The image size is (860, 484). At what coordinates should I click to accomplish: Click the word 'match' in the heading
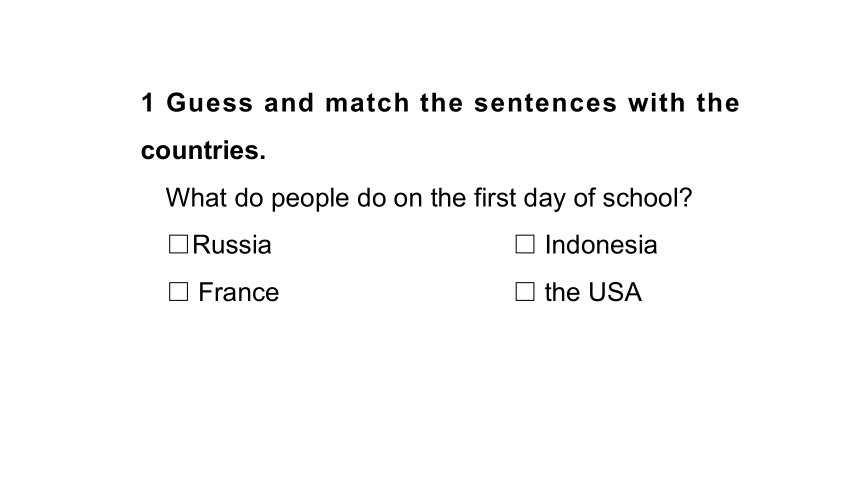point(367,103)
